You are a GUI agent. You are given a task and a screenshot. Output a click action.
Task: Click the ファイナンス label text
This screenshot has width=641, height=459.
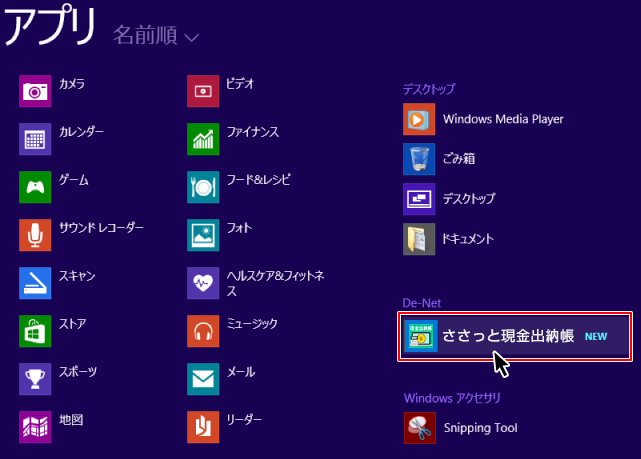click(253, 132)
